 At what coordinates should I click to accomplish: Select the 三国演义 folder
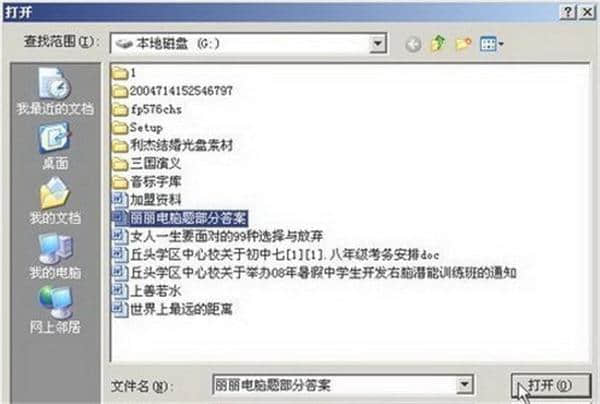[146, 163]
